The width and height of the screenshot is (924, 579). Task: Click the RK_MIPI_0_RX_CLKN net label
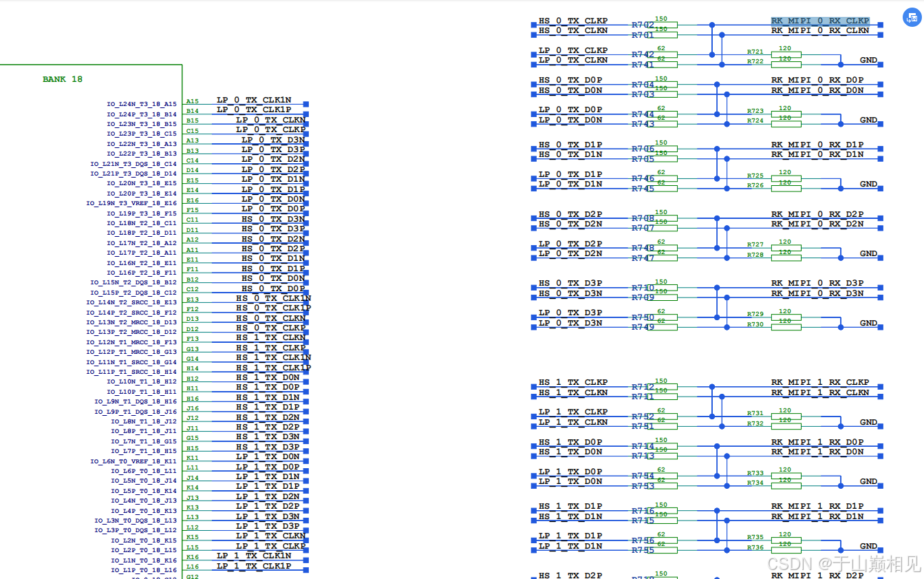[820, 30]
